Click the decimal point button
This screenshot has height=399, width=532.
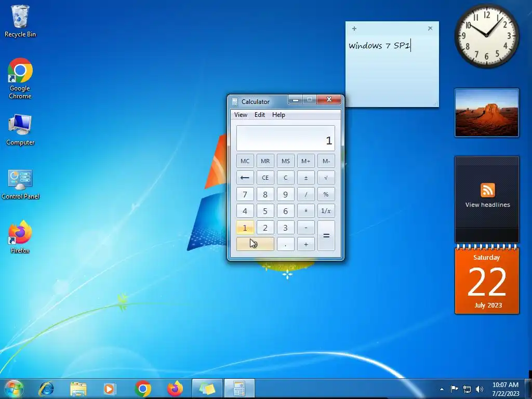[x=286, y=244]
